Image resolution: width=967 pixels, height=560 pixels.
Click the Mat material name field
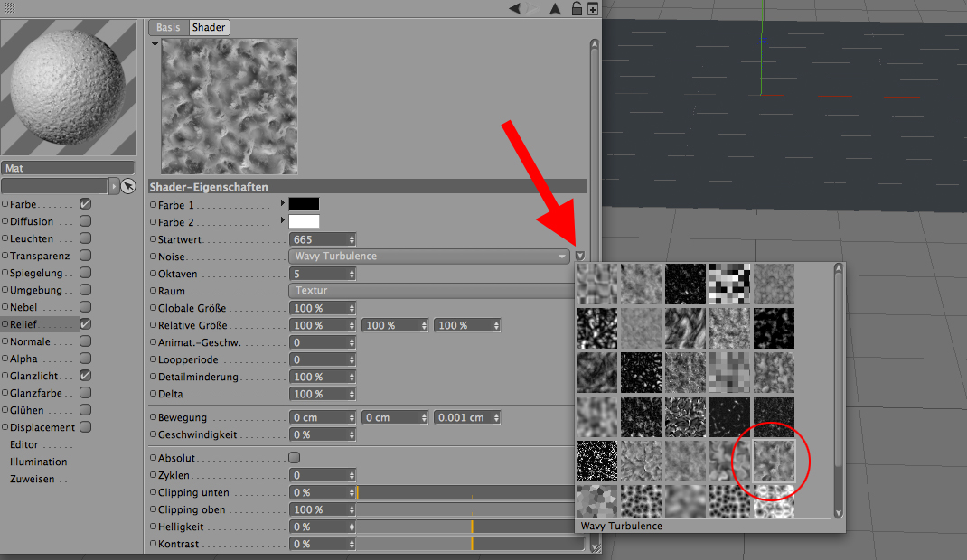coord(68,168)
